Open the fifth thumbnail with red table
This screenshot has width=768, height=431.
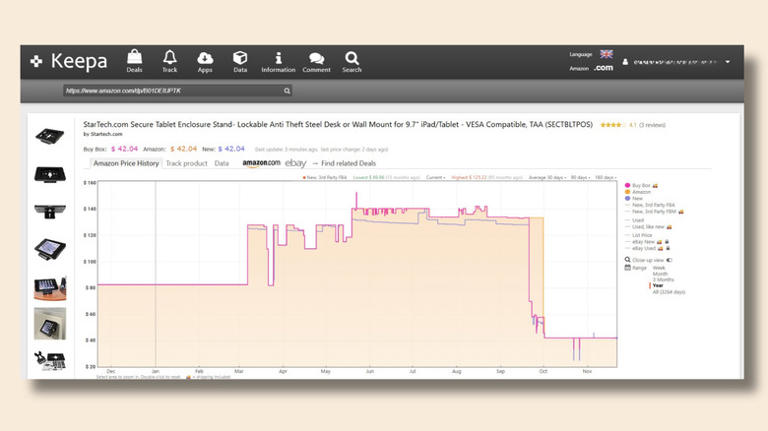(49, 288)
